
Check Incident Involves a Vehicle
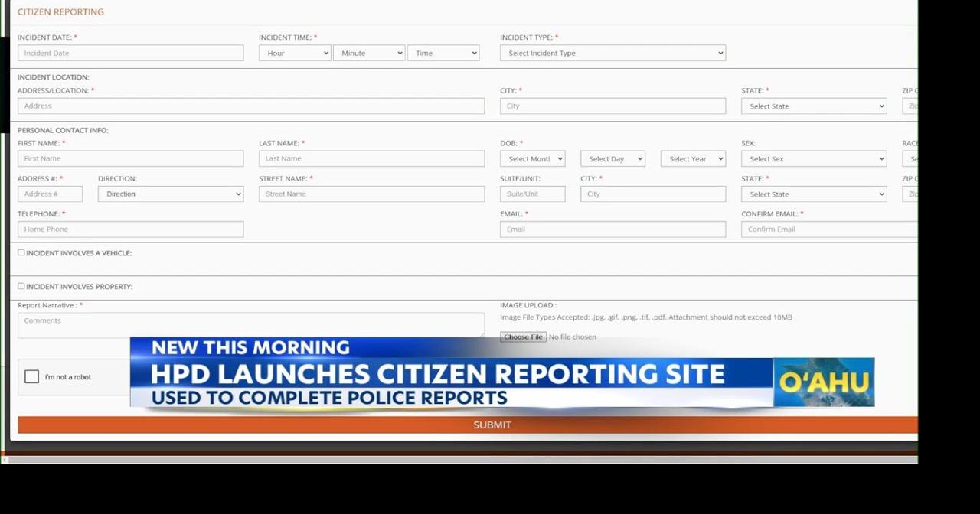[21, 252]
